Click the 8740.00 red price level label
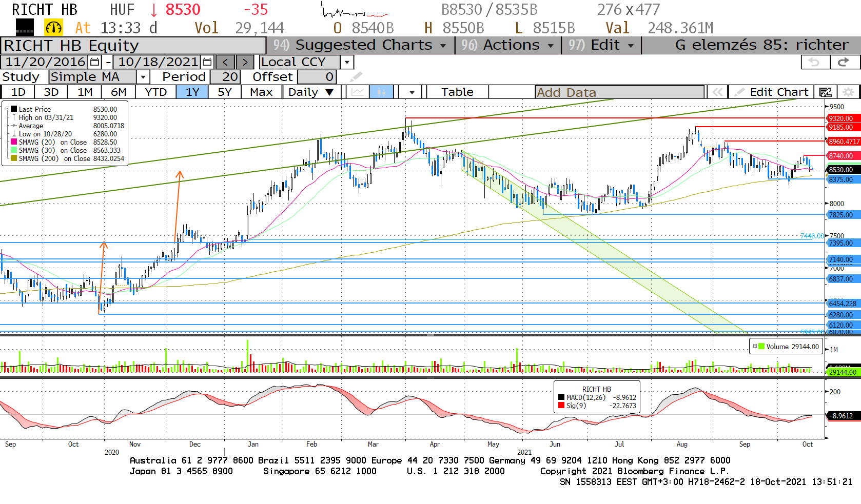This screenshot has height=504, width=861. tap(844, 156)
